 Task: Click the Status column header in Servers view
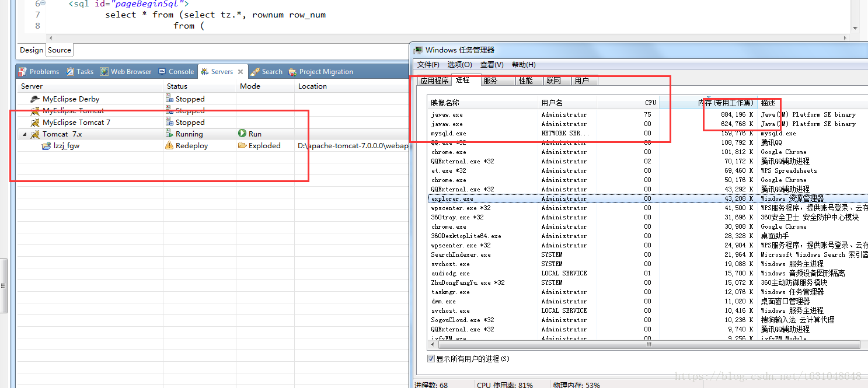tap(200, 86)
